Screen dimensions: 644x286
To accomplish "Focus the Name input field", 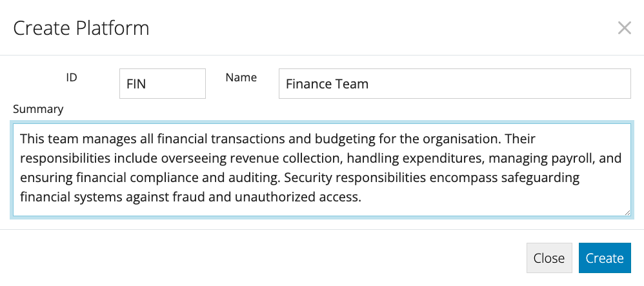I will pyautogui.click(x=455, y=84).
